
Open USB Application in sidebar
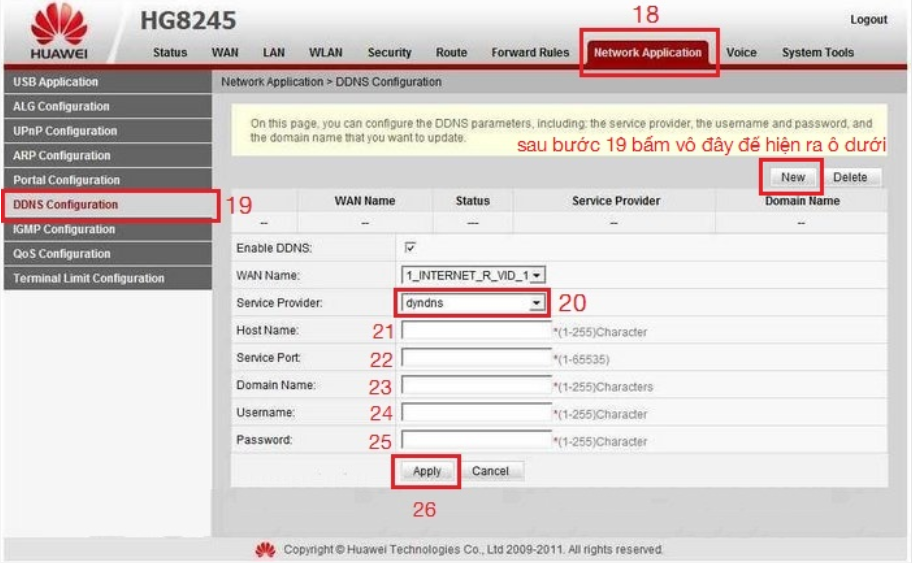pyautogui.click(x=56, y=82)
